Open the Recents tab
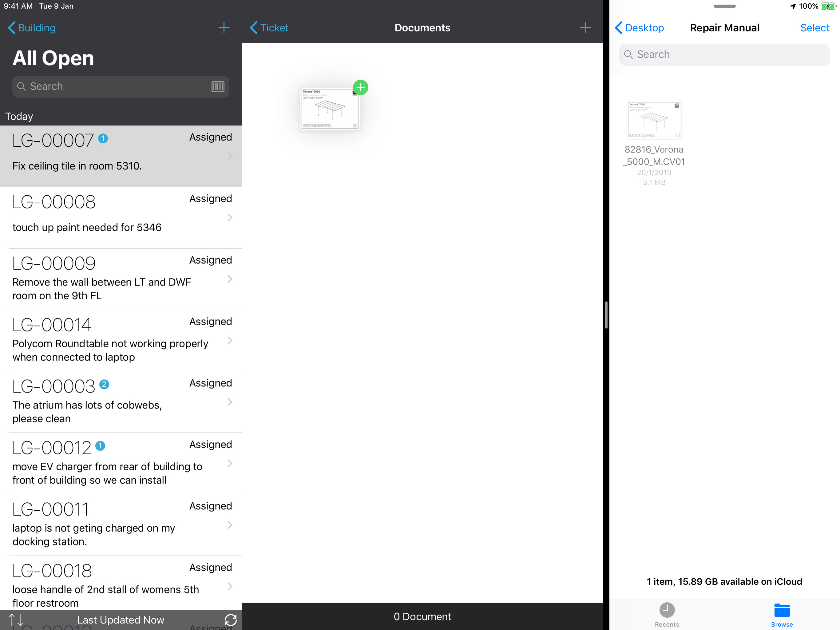 click(x=667, y=614)
